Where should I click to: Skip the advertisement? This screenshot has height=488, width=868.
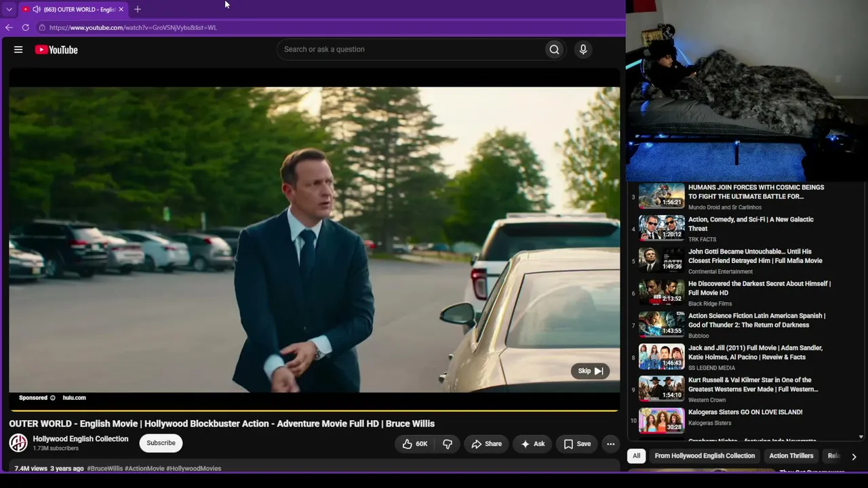(591, 371)
